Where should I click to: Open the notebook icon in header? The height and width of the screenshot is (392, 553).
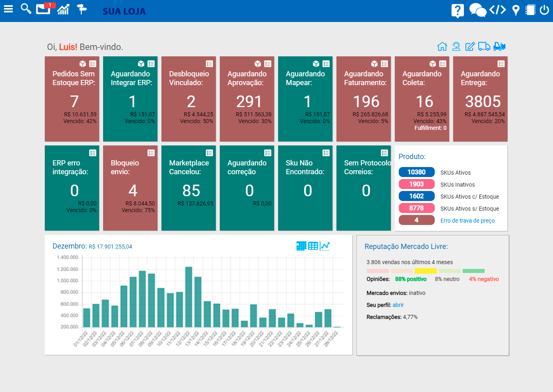[x=530, y=10]
